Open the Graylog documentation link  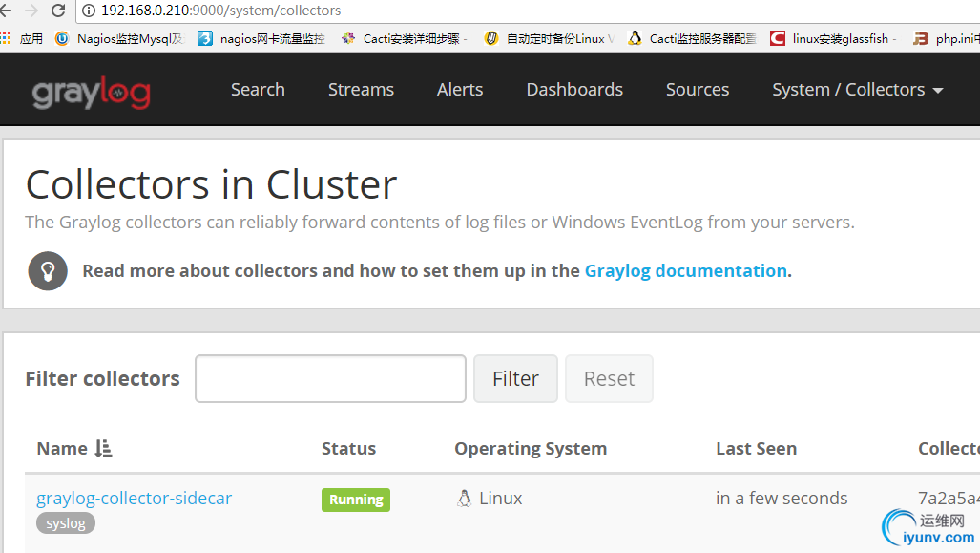tap(686, 271)
